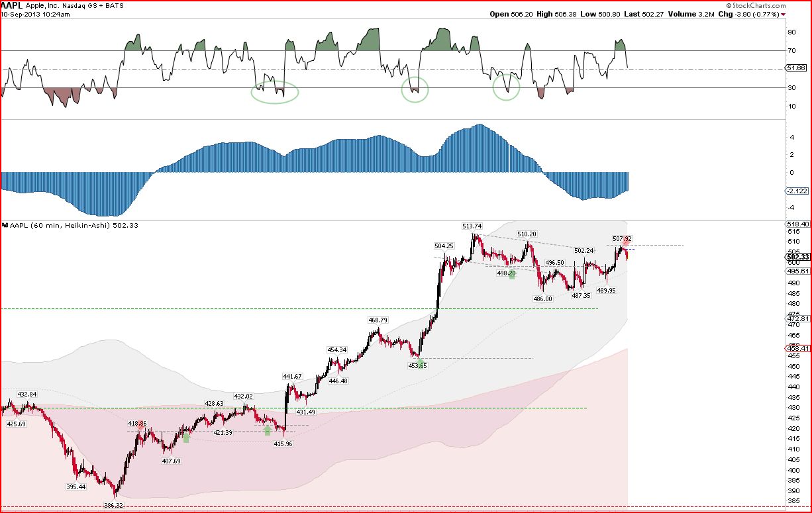This screenshot has width=812, height=513.
Task: Click the 507.92 price label
Action: click(622, 238)
